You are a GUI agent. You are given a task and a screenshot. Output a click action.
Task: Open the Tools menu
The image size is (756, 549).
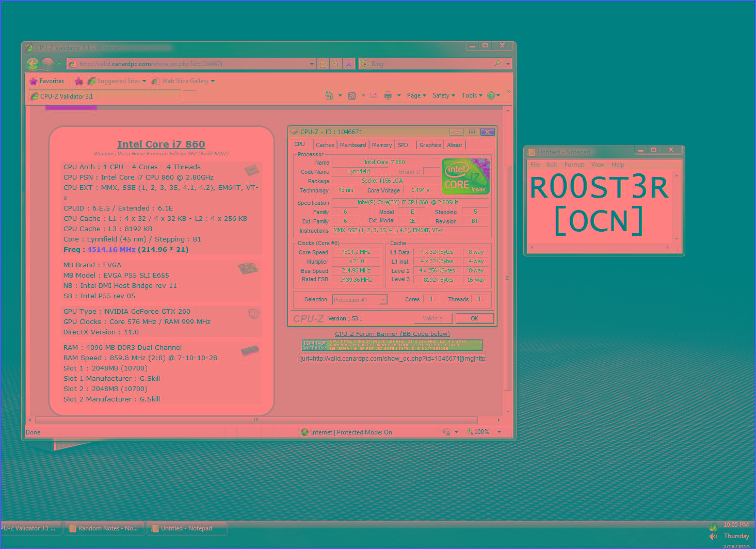[x=472, y=95]
